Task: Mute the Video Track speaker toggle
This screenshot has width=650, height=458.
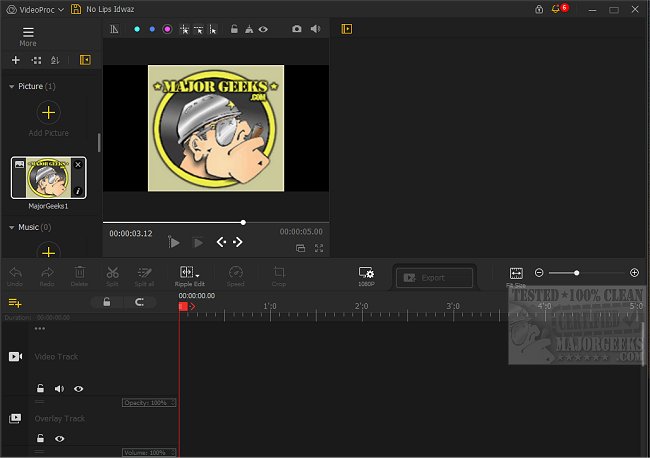Action: pos(59,388)
